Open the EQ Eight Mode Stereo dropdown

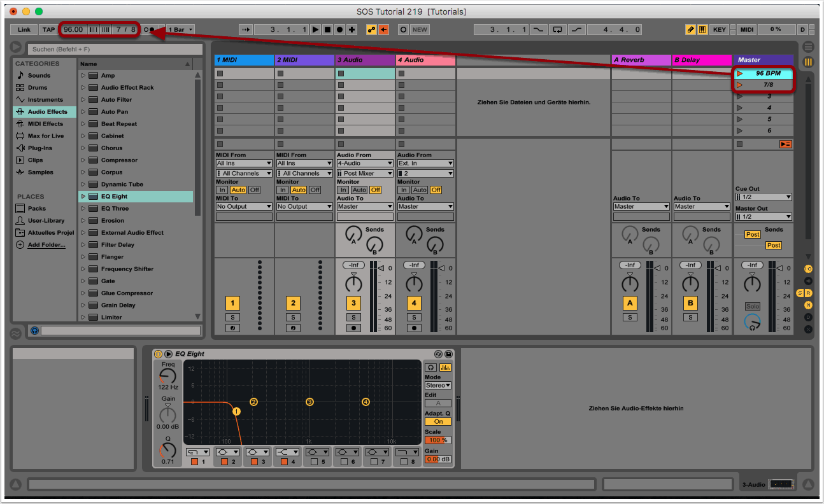(x=437, y=386)
